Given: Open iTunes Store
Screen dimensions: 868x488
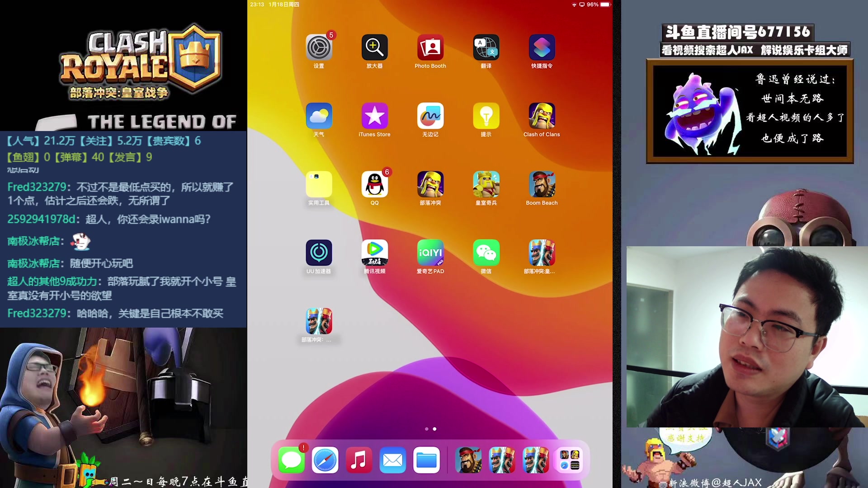Looking at the screenshot, I should click(374, 116).
